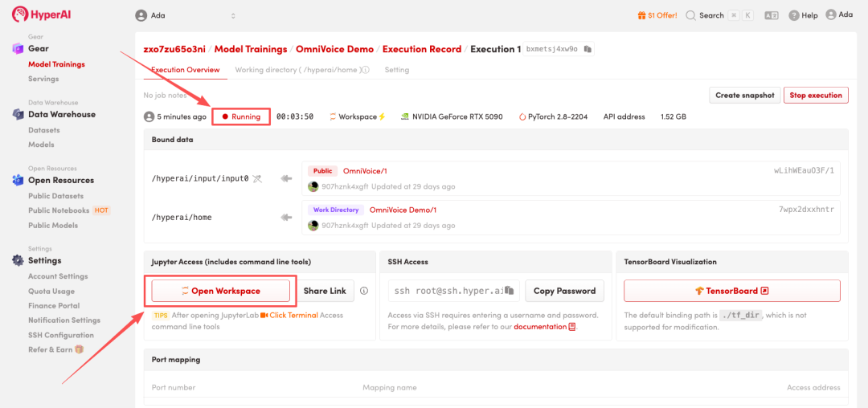Screen dimensions: 868x408
Task: Click the Gear section cube icon
Action: tap(18, 49)
